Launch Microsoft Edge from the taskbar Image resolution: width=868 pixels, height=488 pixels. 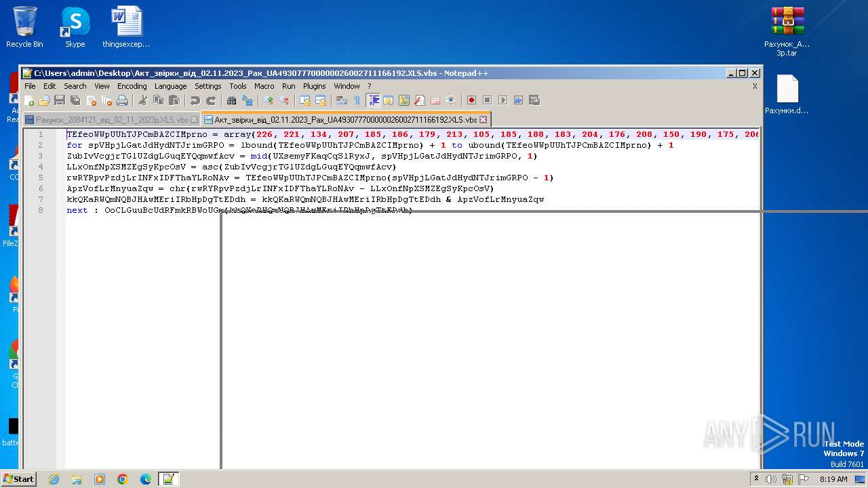point(145,479)
